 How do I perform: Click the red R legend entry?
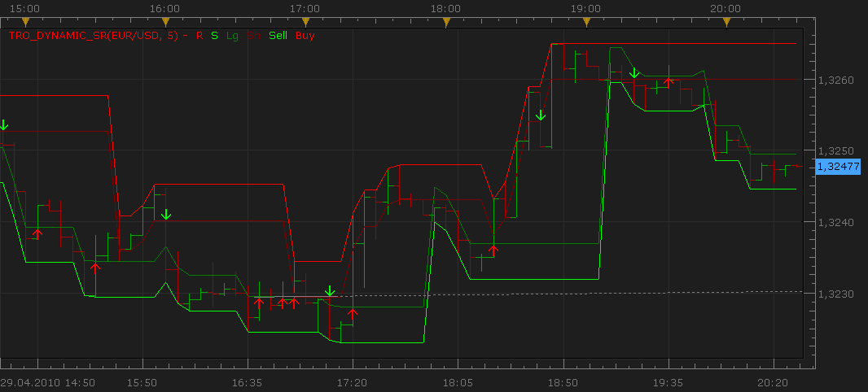pyautogui.click(x=199, y=36)
